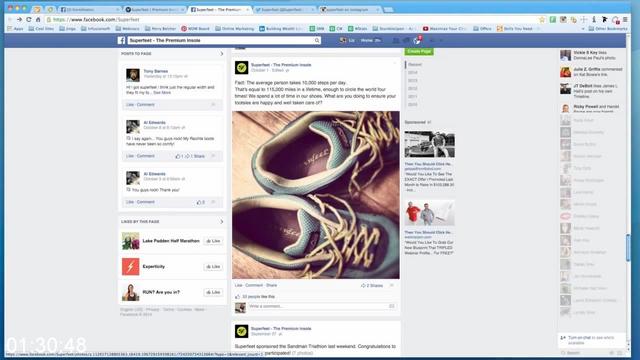Open the messages icon in header

point(406,40)
